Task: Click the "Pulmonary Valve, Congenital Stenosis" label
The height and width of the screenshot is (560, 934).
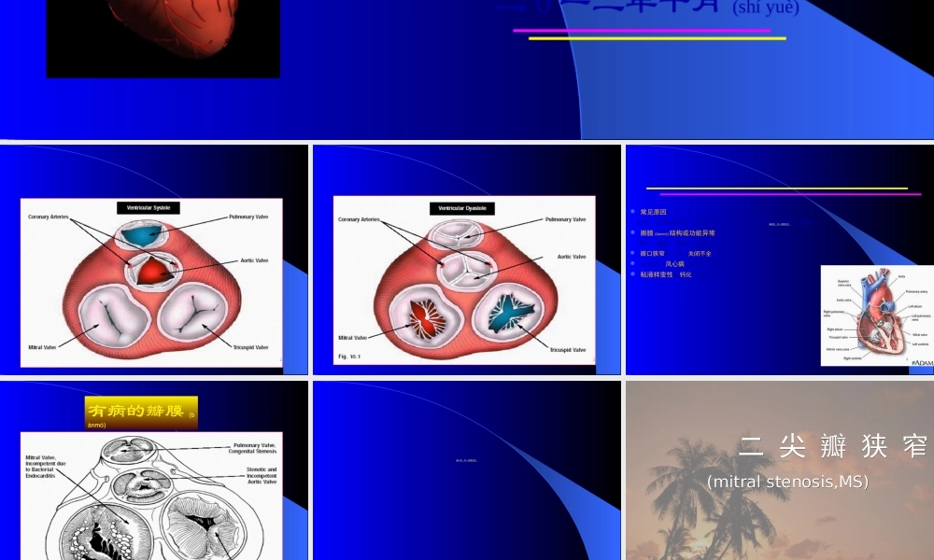Action: click(254, 448)
